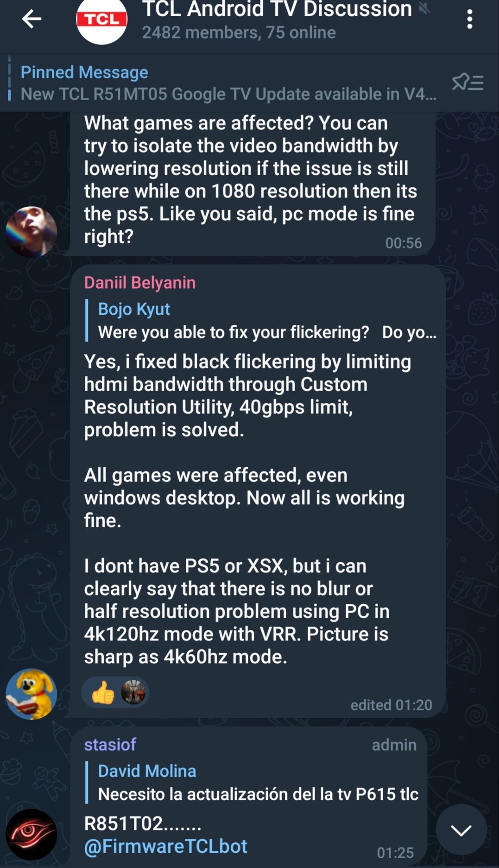Go back using the arrow icon
This screenshot has width=499, height=868.
(x=32, y=19)
